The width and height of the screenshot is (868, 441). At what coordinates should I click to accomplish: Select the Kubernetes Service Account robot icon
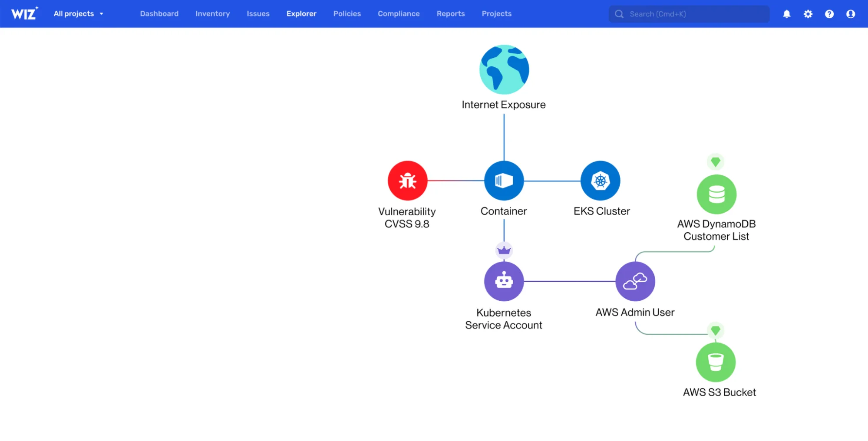[504, 281]
